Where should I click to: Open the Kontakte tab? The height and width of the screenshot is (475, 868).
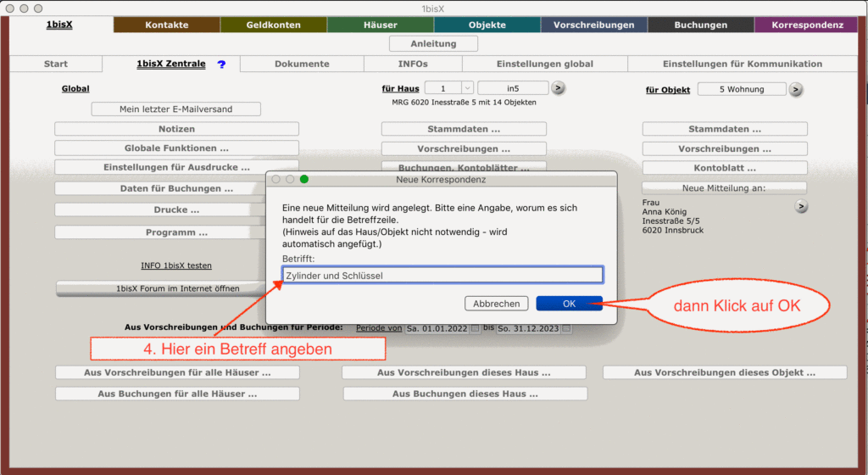pos(167,25)
